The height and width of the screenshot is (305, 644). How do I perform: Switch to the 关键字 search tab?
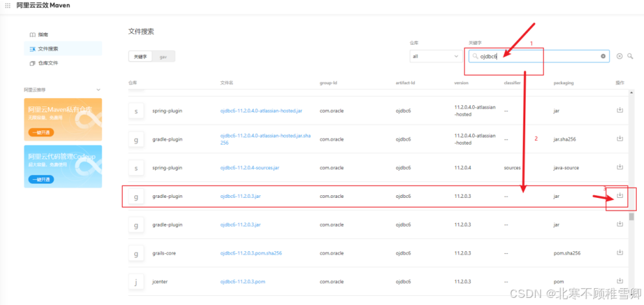coord(140,56)
